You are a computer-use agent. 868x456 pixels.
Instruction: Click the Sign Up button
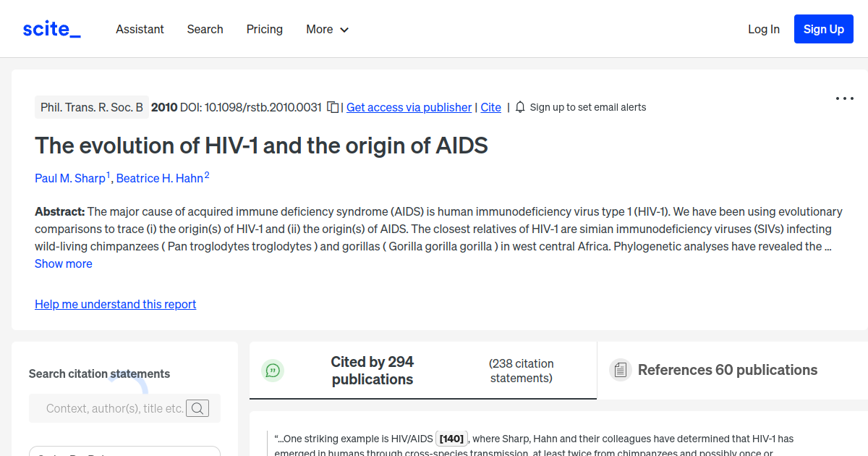click(x=823, y=29)
